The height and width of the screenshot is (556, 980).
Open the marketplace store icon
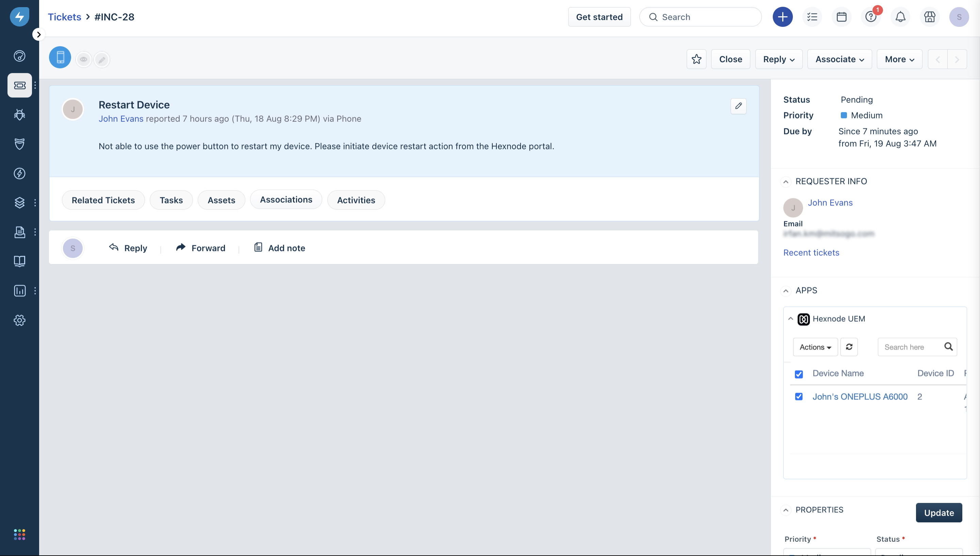930,17
